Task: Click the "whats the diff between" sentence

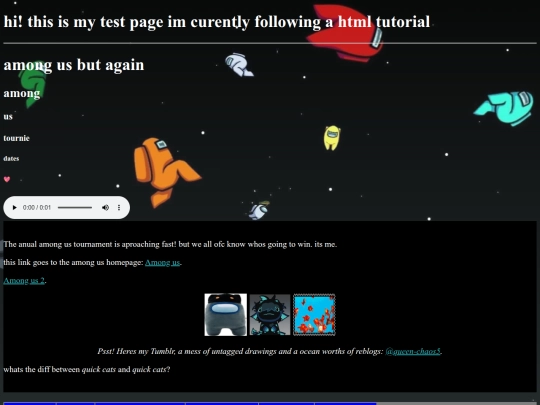Action: point(87,370)
